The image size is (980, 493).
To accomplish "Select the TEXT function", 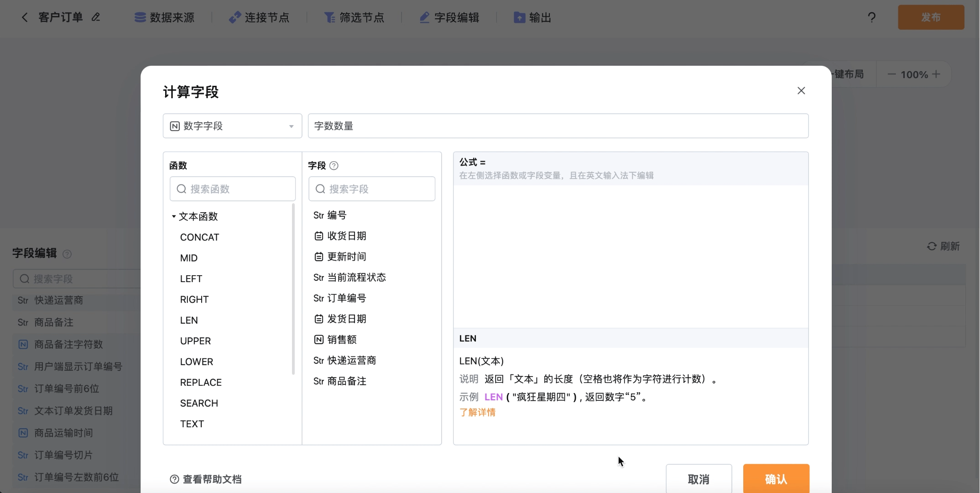I will [x=192, y=424].
